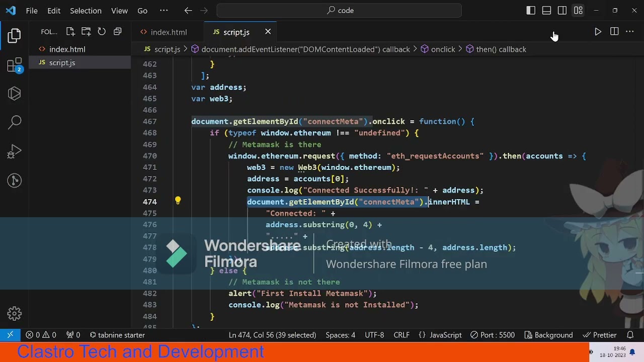Open the remote window indicator
This screenshot has height=362, width=644.
pyautogui.click(x=10, y=335)
